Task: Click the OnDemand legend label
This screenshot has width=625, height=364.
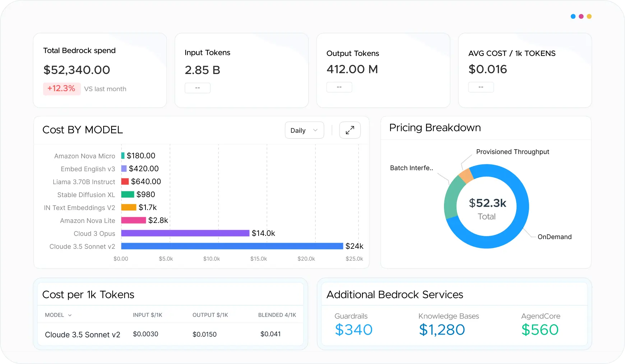Action: [555, 237]
